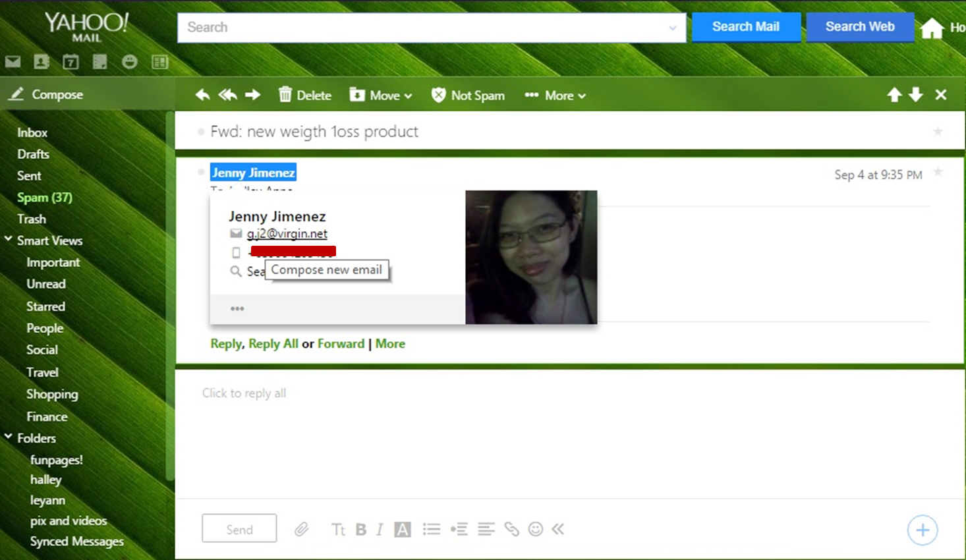Collapse the Smart Views section
Viewport: 966px width, 560px height.
[x=9, y=240]
